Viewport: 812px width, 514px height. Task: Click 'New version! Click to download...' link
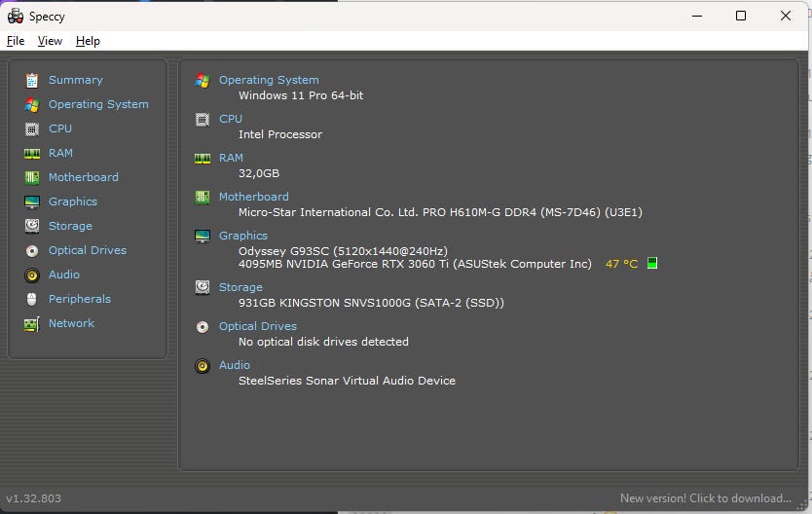pos(706,498)
